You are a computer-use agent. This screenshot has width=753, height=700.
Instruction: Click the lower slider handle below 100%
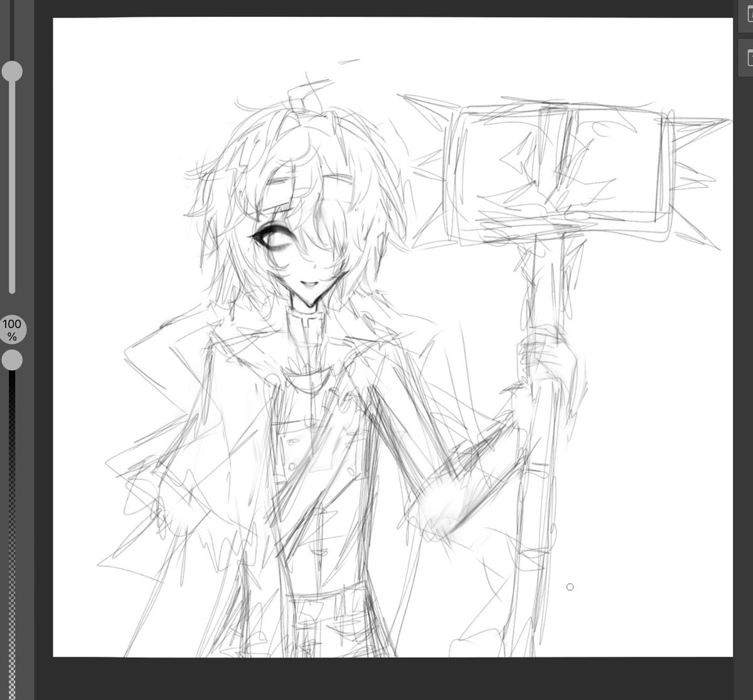(12, 360)
